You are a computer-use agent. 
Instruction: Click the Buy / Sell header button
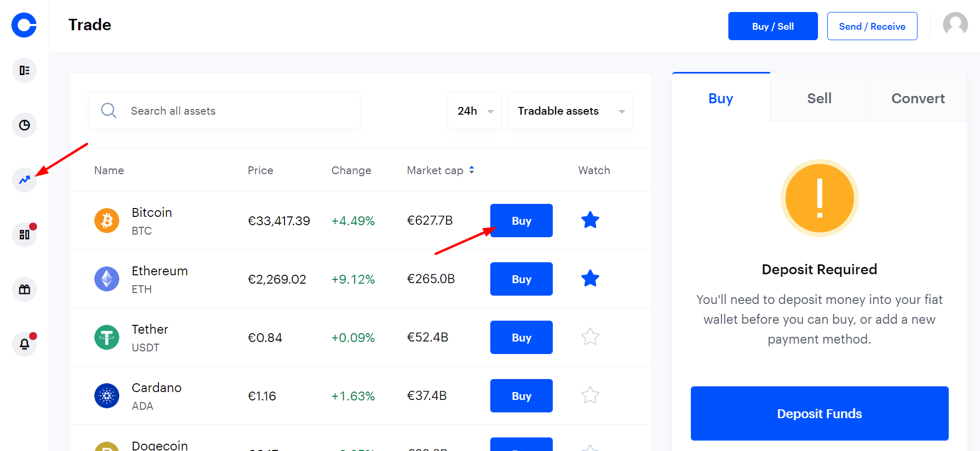[x=773, y=26]
